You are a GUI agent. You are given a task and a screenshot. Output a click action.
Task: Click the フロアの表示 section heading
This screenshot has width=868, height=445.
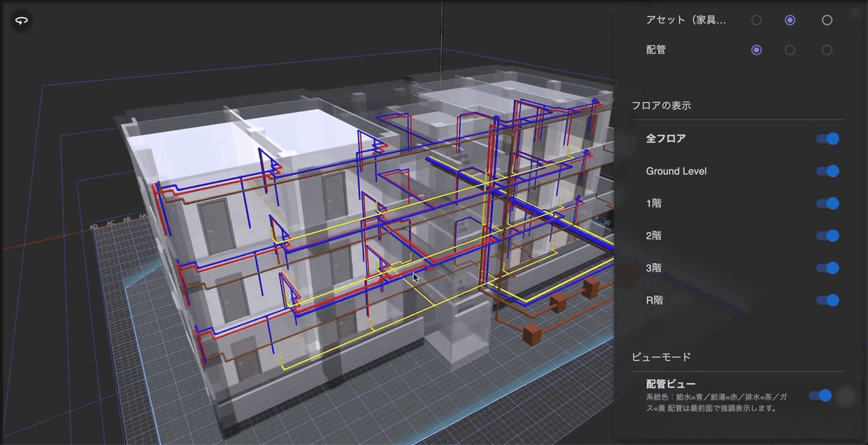click(661, 106)
